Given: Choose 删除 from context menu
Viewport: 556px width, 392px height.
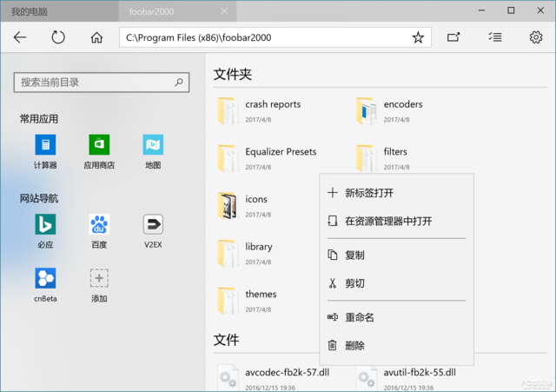Looking at the screenshot, I should point(396,345).
